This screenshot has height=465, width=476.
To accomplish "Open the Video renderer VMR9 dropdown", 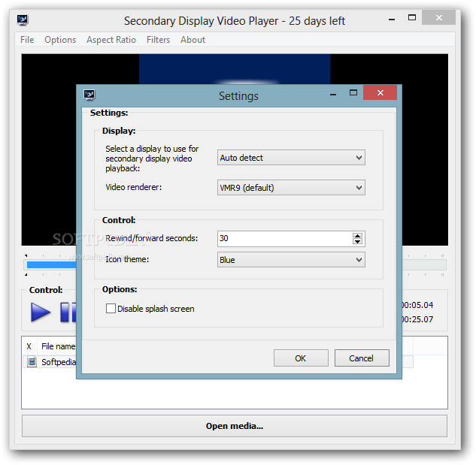I will (x=291, y=188).
